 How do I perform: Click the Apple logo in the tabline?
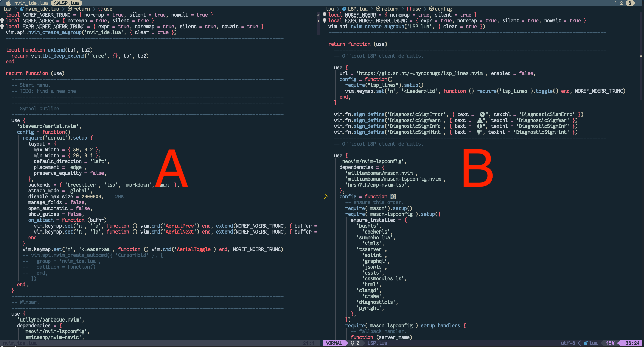pos(8,3)
